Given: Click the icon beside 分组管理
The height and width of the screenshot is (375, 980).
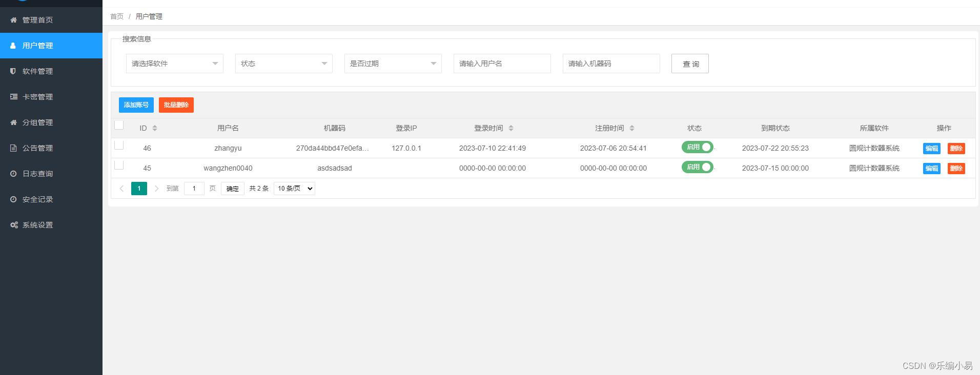Looking at the screenshot, I should [x=13, y=122].
